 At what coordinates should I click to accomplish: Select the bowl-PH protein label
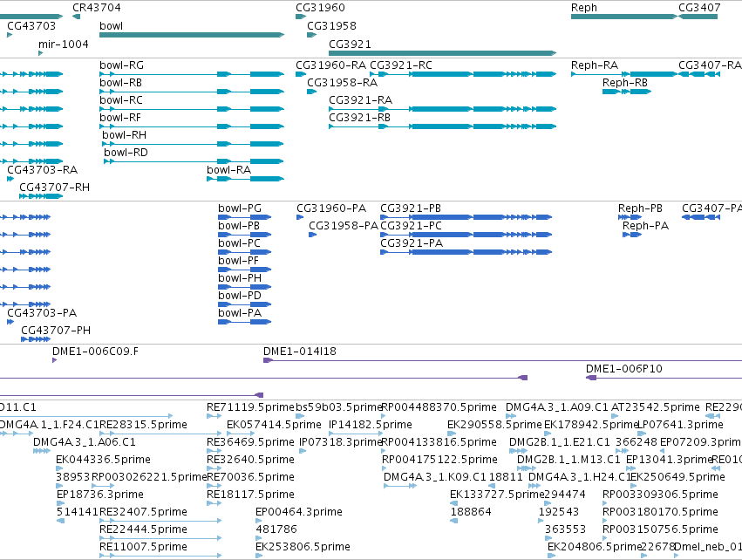(240, 278)
